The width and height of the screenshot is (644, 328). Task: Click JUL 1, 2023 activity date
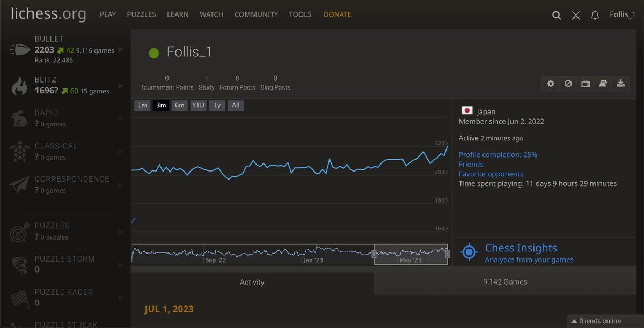tap(169, 309)
